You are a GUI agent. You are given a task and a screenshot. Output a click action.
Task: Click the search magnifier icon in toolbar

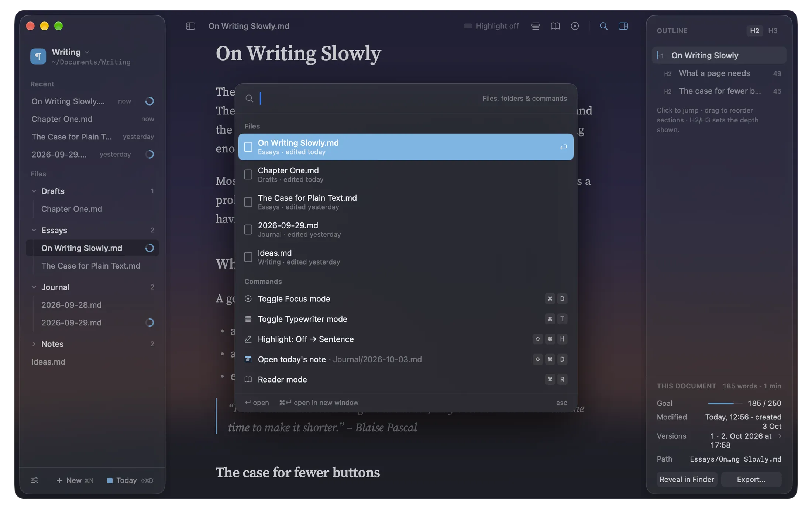[603, 26]
